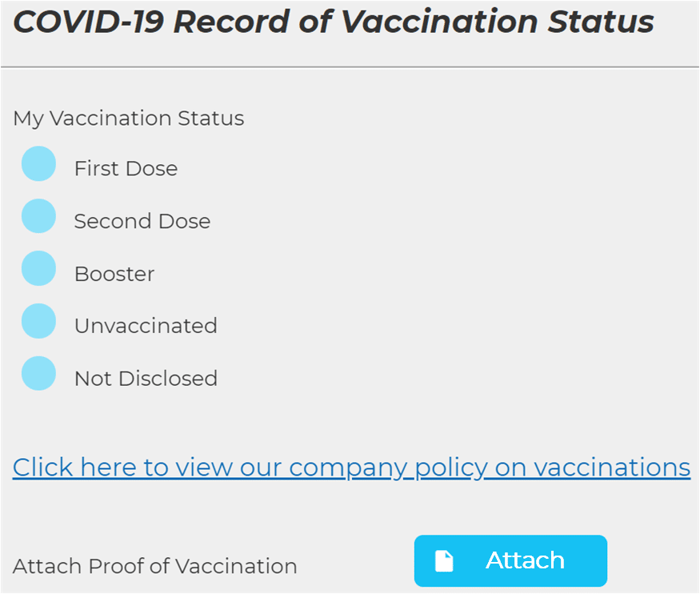Image resolution: width=700 pixels, height=594 pixels.
Task: Click the "Attach Proof of Vaccination" label
Action: (x=154, y=566)
